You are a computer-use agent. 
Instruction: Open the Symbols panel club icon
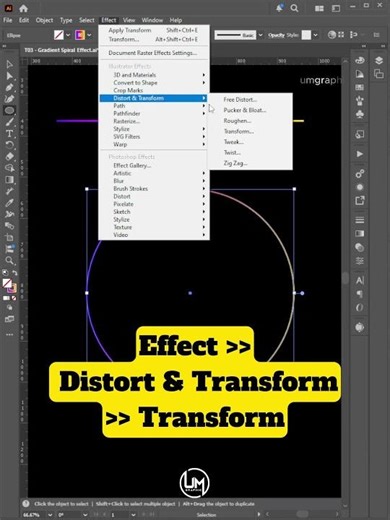pos(360,114)
